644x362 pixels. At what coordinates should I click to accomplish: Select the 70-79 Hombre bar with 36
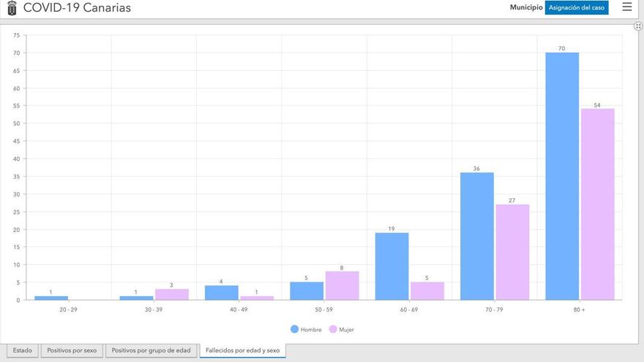(x=476, y=235)
